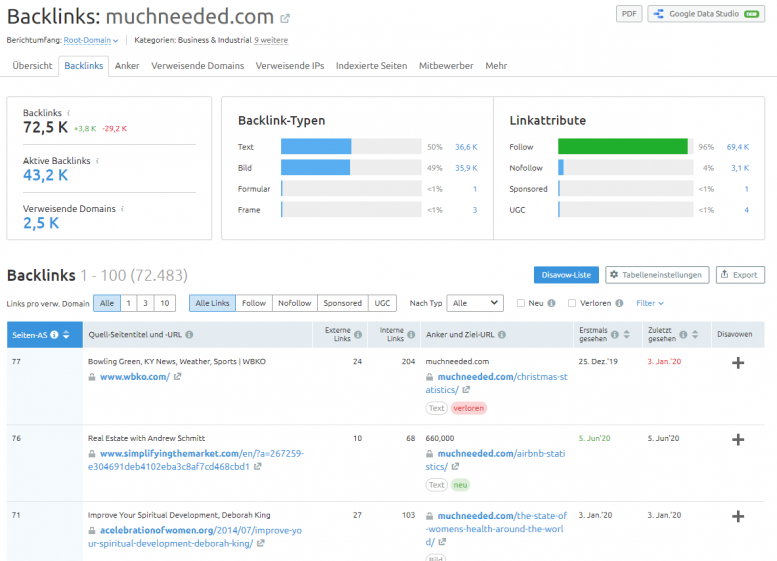Open Tabelleneinstellungen
This screenshot has width=777, height=561.
click(657, 275)
